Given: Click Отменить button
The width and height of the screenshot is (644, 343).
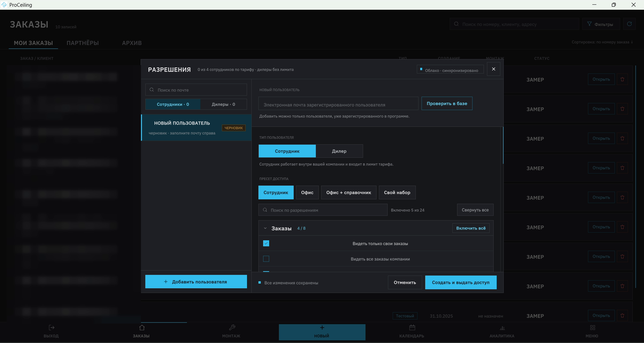Looking at the screenshot, I should click(x=405, y=282).
